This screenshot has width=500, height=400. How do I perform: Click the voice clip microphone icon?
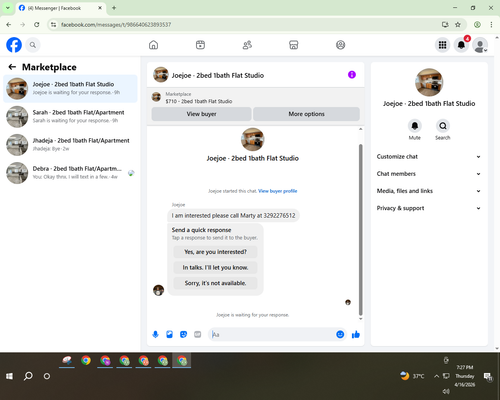click(x=155, y=334)
